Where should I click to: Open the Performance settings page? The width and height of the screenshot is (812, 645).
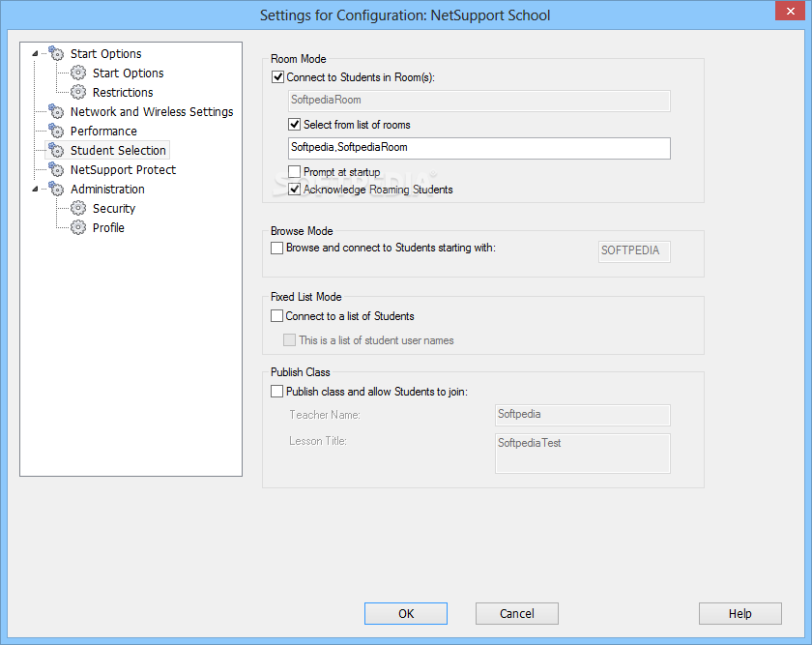tap(103, 132)
